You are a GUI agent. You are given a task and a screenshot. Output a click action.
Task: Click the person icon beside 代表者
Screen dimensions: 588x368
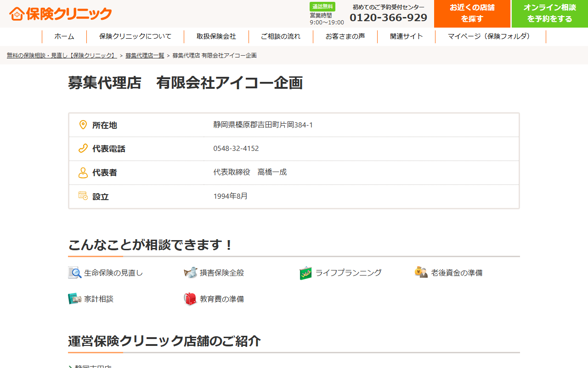click(83, 172)
